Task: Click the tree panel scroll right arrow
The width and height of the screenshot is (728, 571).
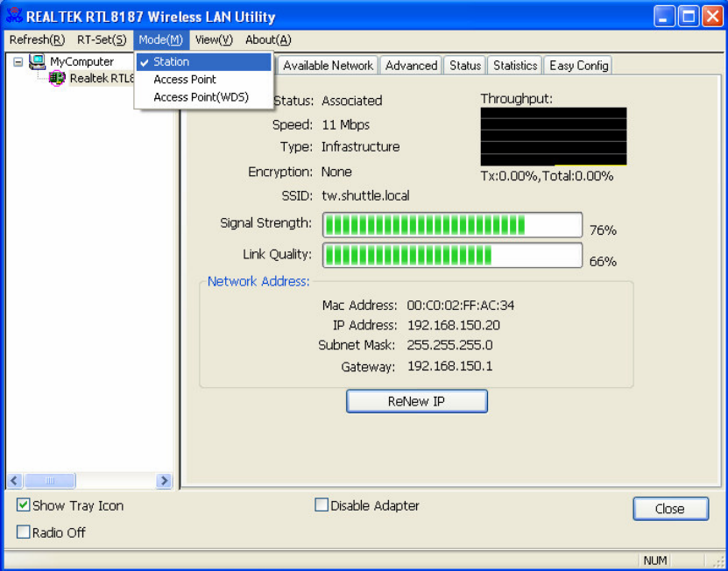Action: (x=164, y=481)
